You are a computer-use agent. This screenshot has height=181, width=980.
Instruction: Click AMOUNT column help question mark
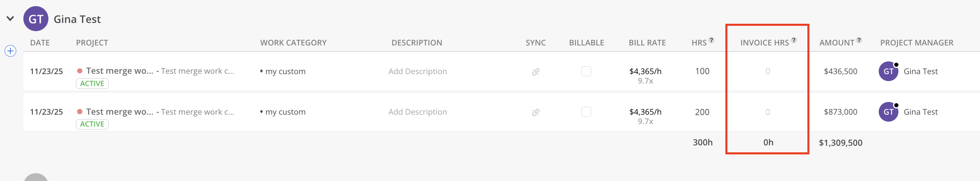click(859, 40)
